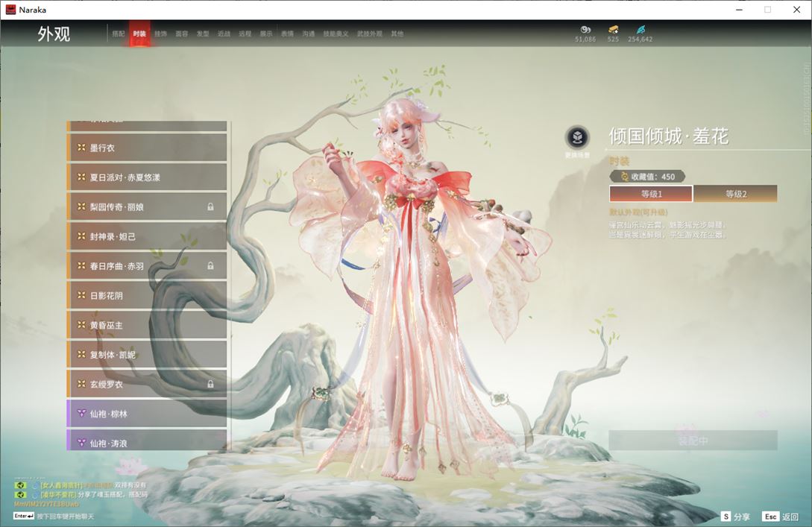Click the Naraka app icon in title bar

pyautogui.click(x=10, y=10)
